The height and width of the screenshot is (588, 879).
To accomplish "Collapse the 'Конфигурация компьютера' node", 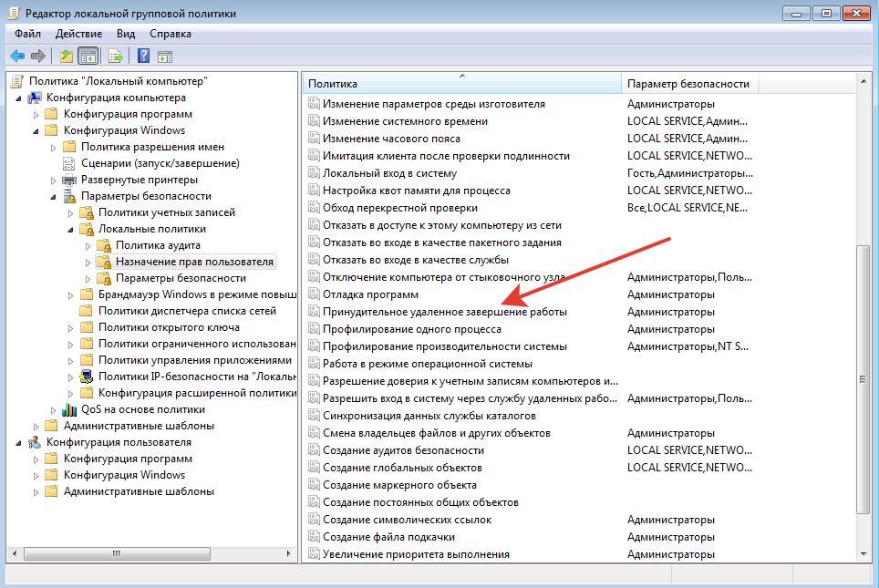I will click(x=19, y=98).
